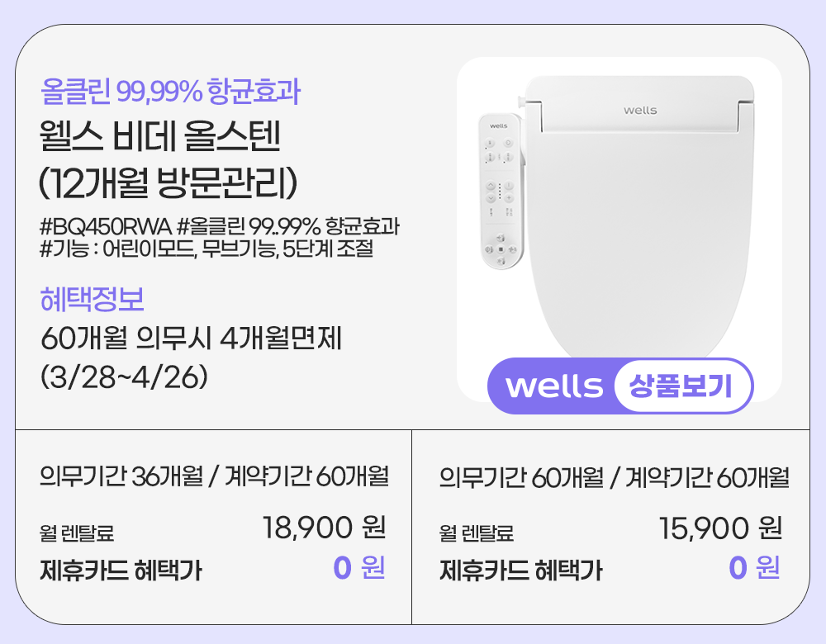Click the bidet remote control image
Viewport: 826px width, 644px height.
499,192
